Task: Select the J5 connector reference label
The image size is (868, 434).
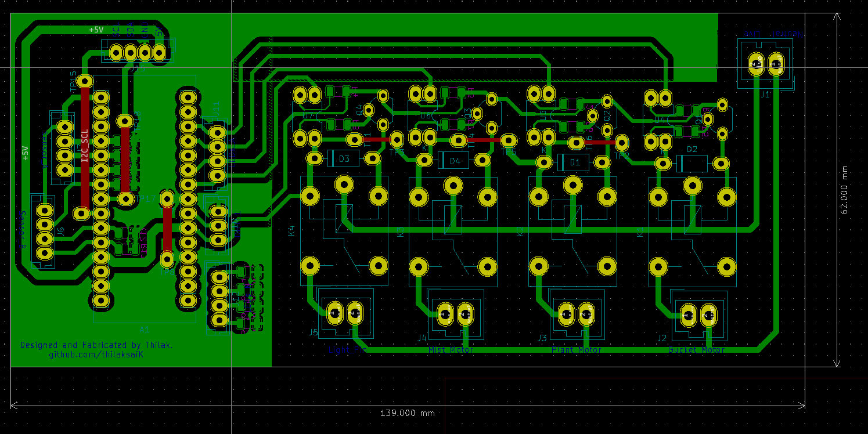Action: pyautogui.click(x=314, y=332)
